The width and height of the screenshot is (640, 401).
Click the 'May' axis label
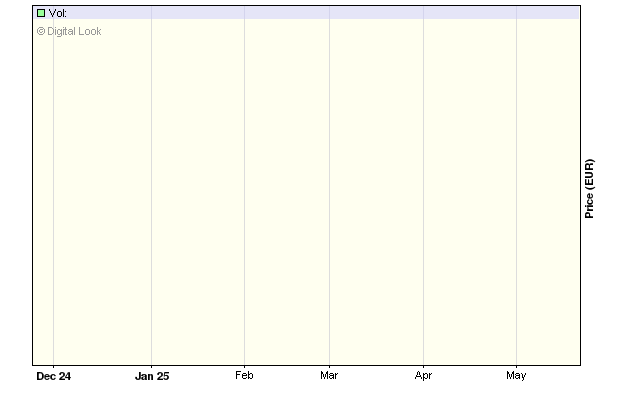516,376
